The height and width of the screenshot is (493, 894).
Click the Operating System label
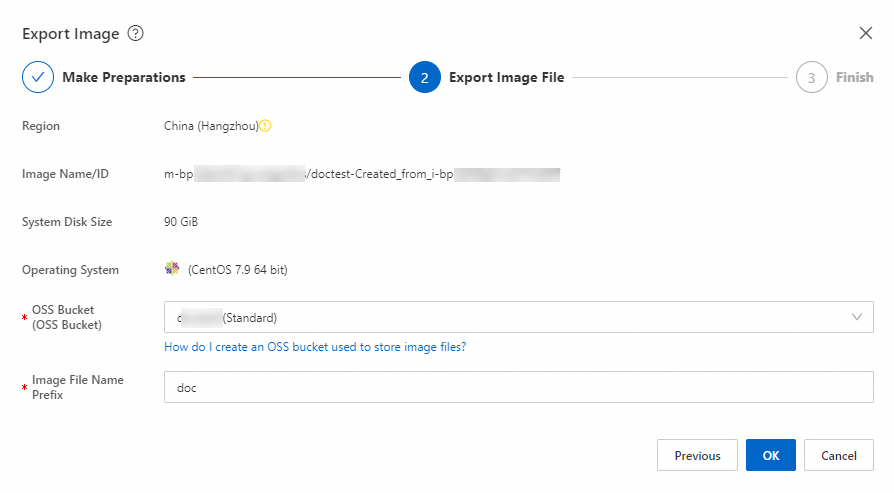point(70,270)
